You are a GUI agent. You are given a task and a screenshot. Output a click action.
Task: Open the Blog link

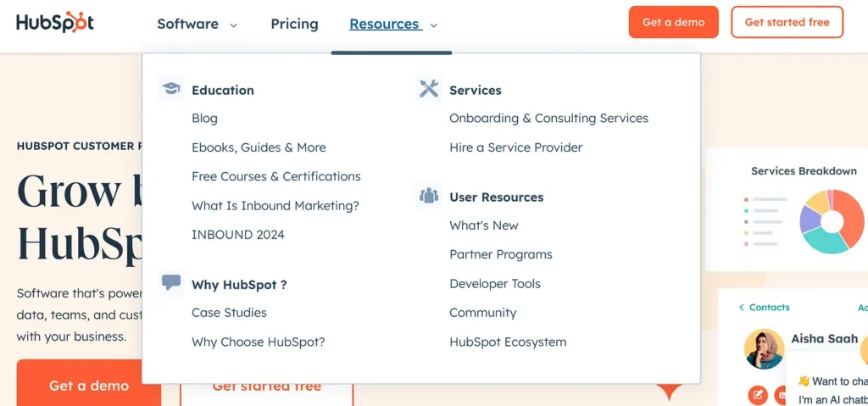click(x=204, y=119)
